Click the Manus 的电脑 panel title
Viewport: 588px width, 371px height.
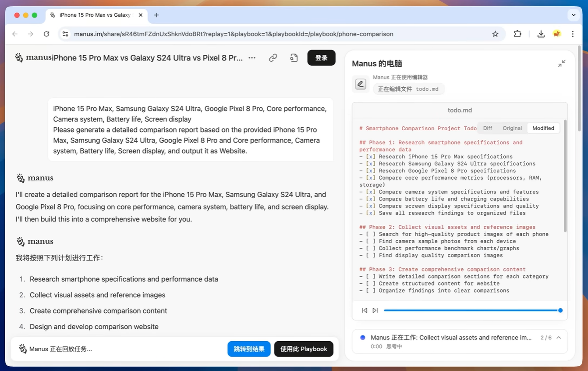click(x=377, y=64)
